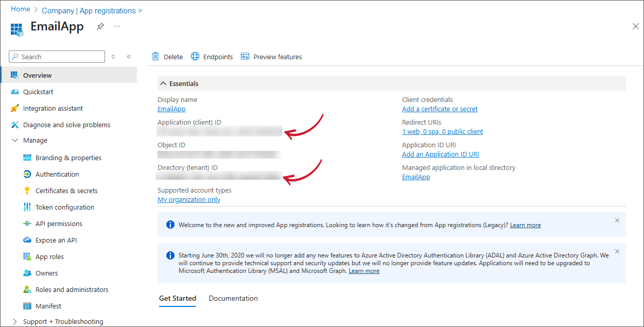Dismiss the ADAL deprecation notice
The width and height of the screenshot is (644, 327).
click(617, 251)
